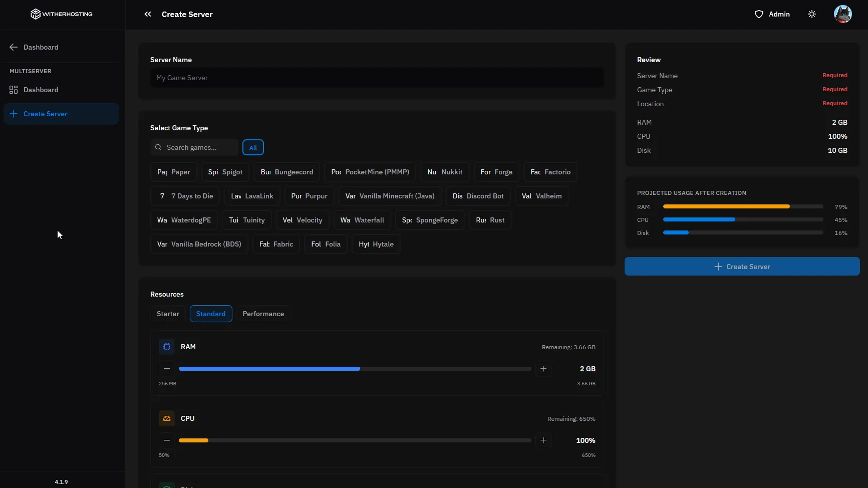The height and width of the screenshot is (488, 868).
Task: Choose Rust game type
Action: (x=490, y=220)
